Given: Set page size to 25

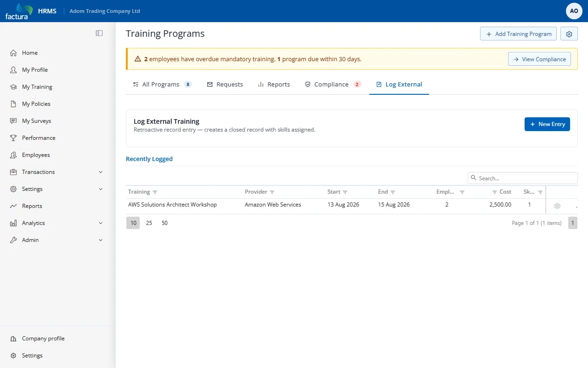Looking at the screenshot, I should pyautogui.click(x=149, y=223).
